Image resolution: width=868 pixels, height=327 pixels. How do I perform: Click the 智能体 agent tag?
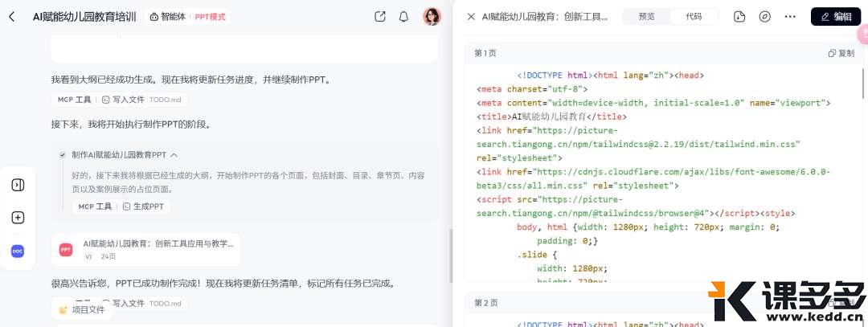tap(168, 17)
